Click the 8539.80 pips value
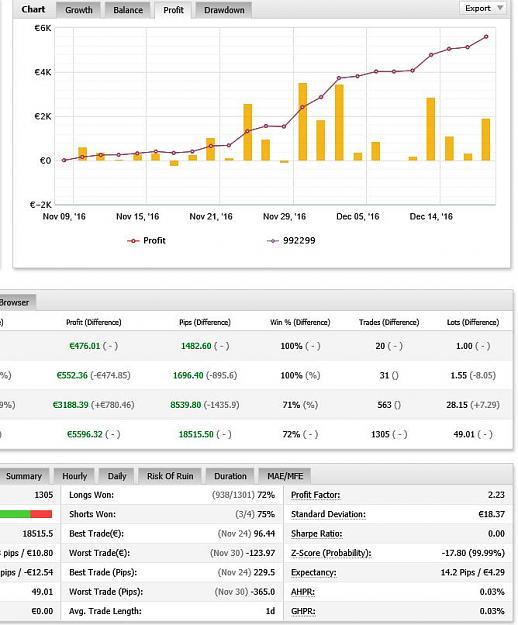The image size is (518, 625). 186,405
